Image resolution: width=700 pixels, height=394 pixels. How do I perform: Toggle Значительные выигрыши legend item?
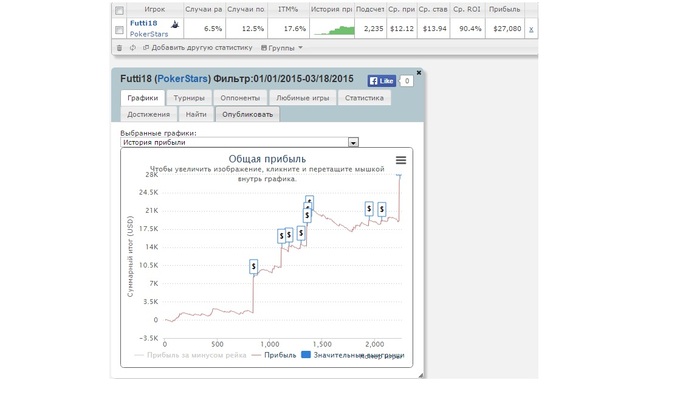[353, 355]
